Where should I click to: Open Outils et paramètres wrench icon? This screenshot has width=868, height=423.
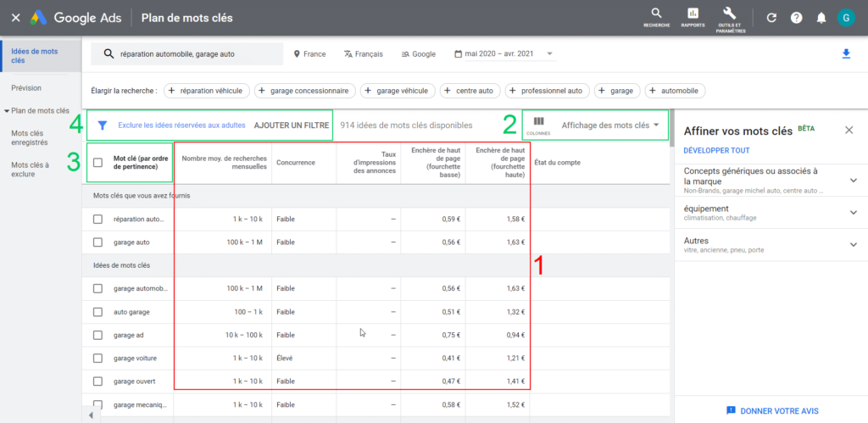(x=730, y=14)
